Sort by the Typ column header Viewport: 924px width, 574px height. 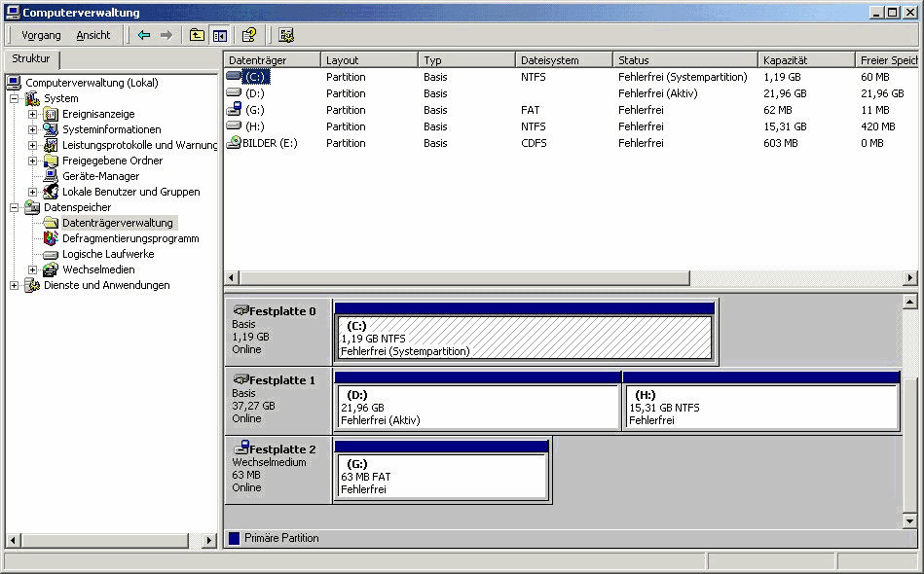467,60
